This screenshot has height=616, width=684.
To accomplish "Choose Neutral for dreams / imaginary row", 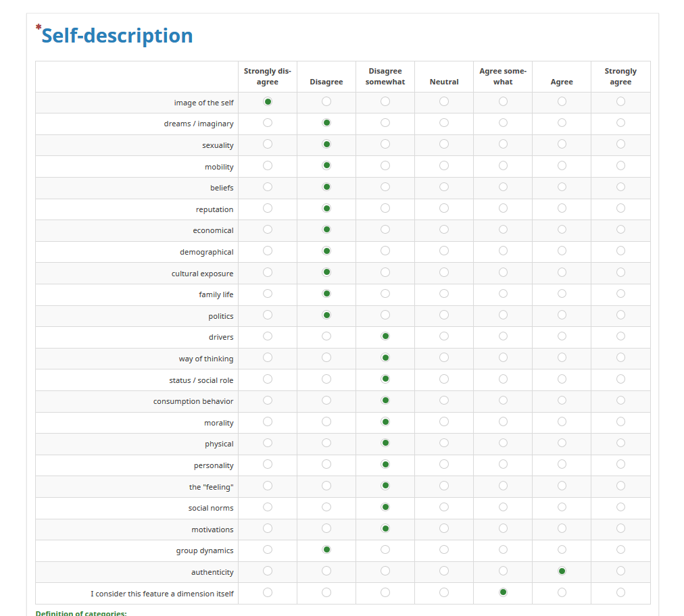I will (x=444, y=123).
